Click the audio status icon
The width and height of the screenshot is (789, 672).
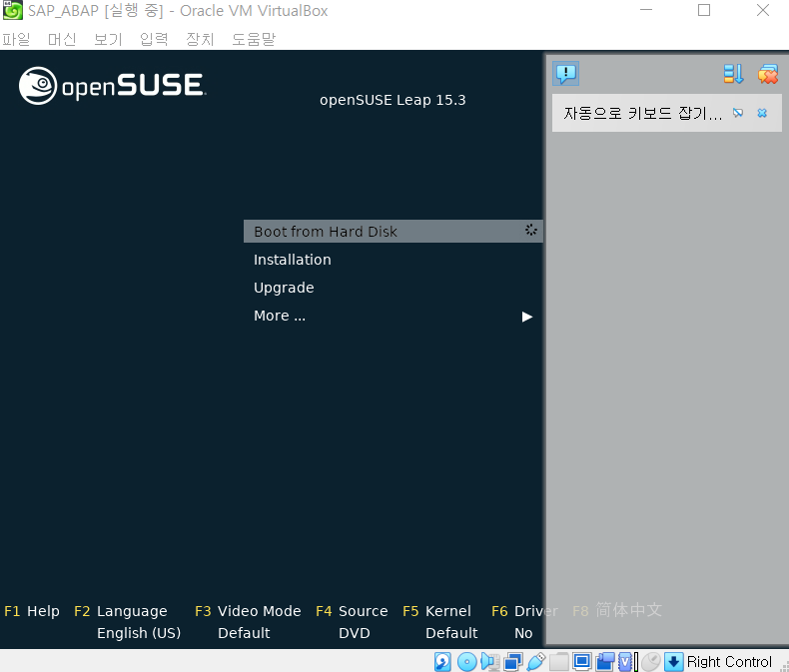(489, 661)
